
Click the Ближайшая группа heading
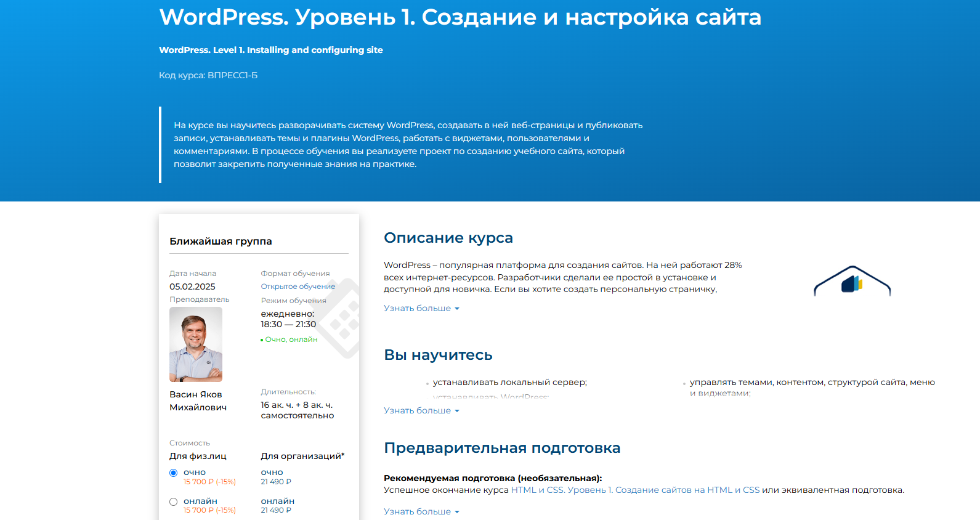coord(221,242)
